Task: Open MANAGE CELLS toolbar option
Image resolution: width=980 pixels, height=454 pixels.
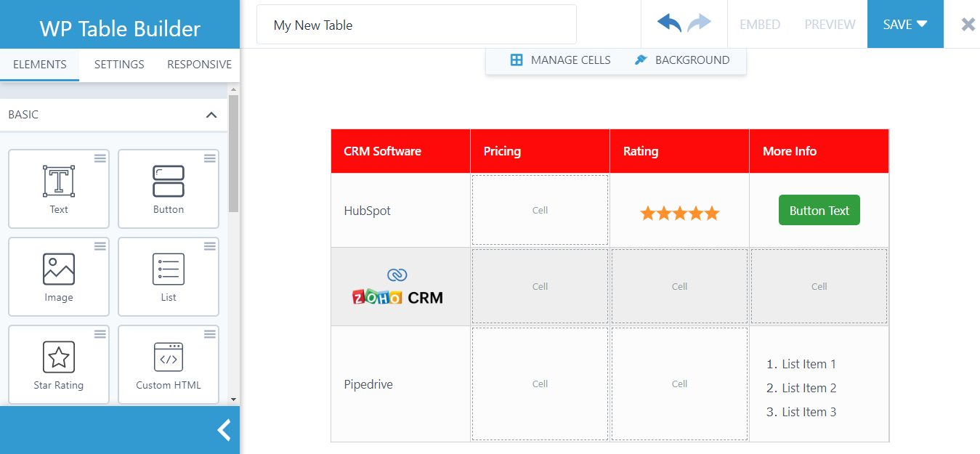Action: [x=560, y=60]
